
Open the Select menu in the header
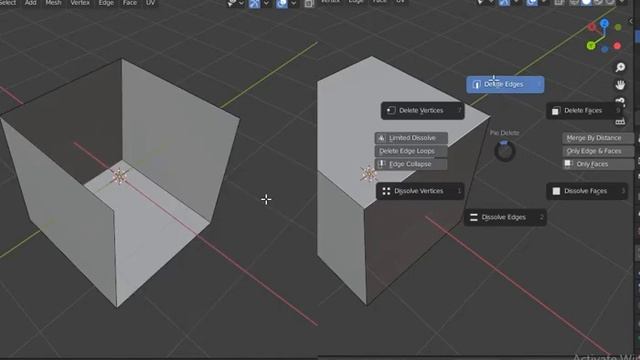(x=8, y=2)
